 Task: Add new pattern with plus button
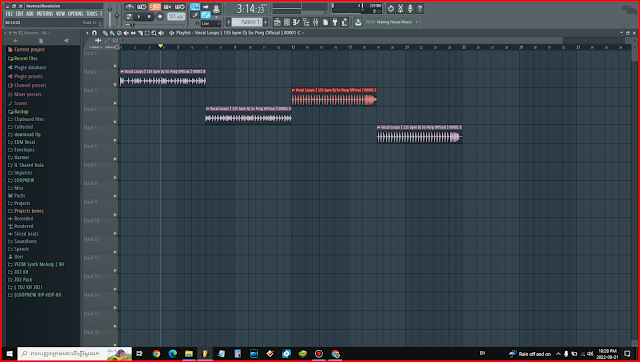(x=265, y=22)
